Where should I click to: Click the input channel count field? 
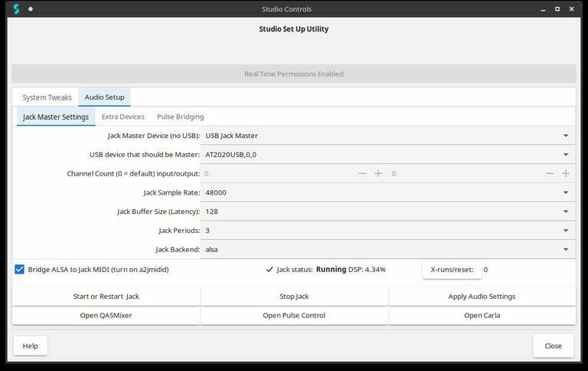(279, 173)
